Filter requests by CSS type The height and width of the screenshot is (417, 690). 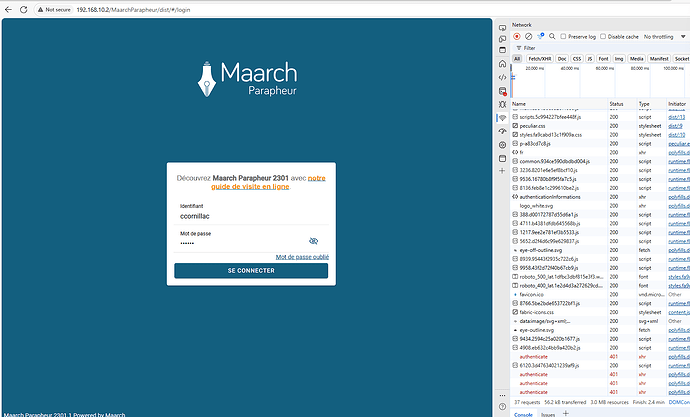576,59
